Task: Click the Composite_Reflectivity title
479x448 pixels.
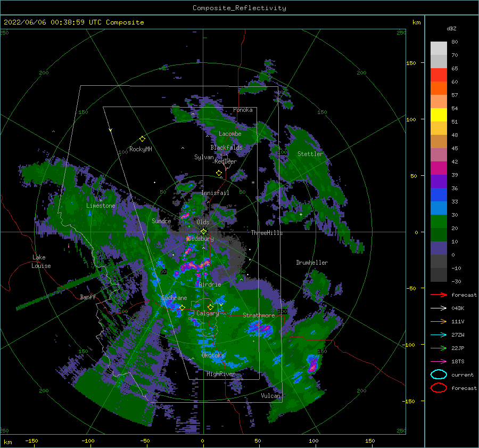Action: (x=240, y=8)
